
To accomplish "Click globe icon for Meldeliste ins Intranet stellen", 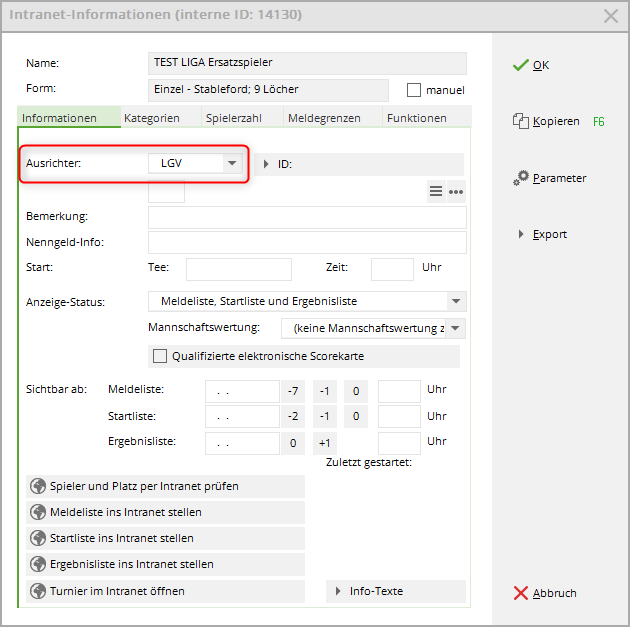I will pos(39,512).
